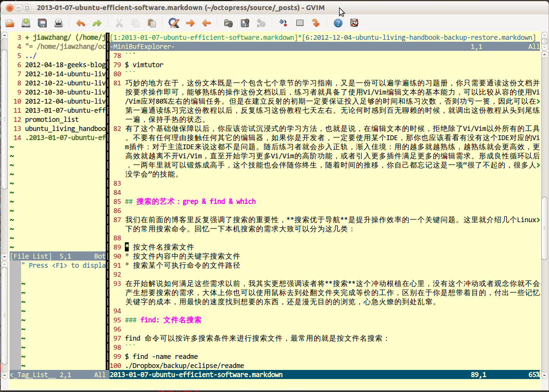Screen dimensions: 549x392
Task: Save all files using the floppy disk icon
Action: pyautogui.click(x=42, y=23)
